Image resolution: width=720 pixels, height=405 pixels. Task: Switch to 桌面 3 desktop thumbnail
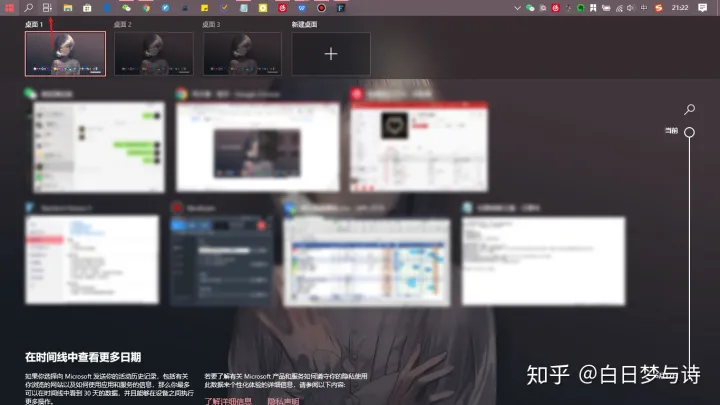(242, 54)
